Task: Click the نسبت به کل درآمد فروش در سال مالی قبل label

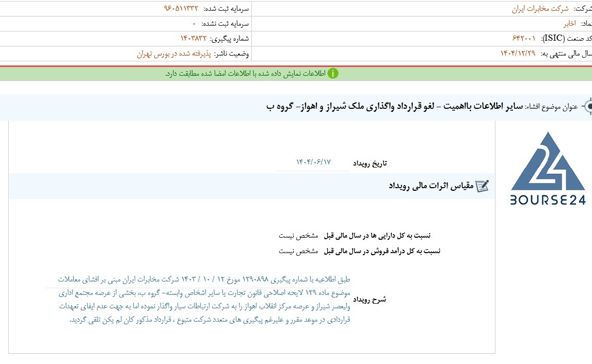Action: coord(382,251)
